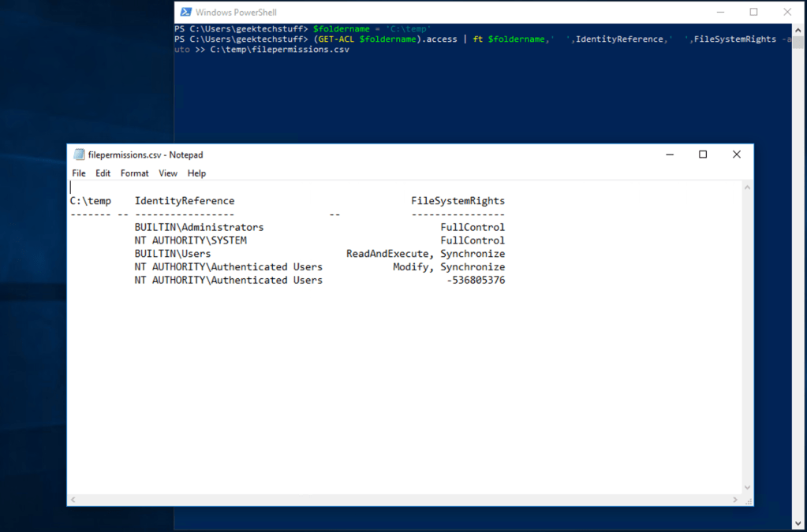This screenshot has height=532, width=807.
Task: Click the left arrow on the horizontal scrollbar
Action: coord(73,500)
